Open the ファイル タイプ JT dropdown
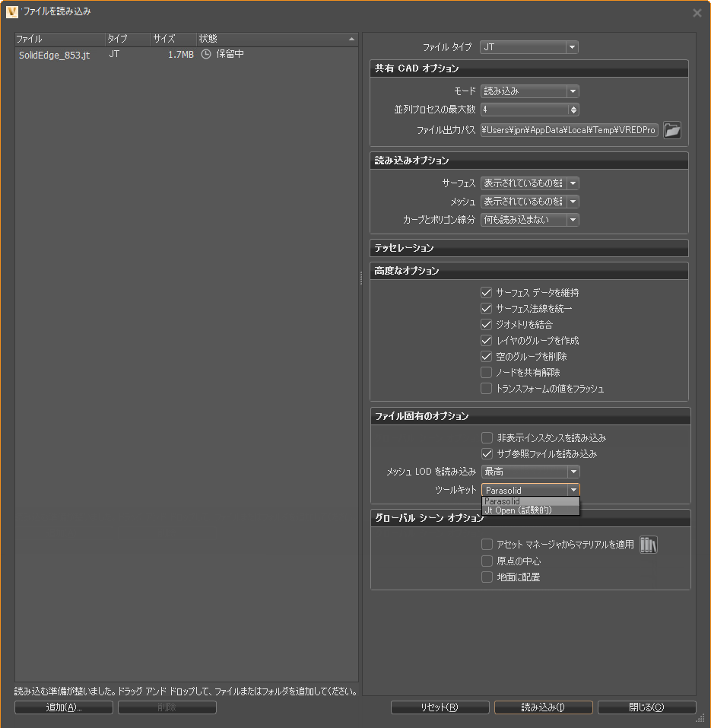Viewport: 711px width, 728px height. pos(529,47)
